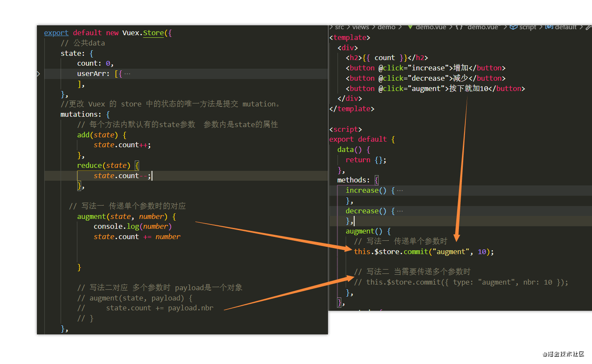This screenshot has height=364, width=592.
Task: Open the 'src' breadcrumb segment
Action: coord(340,27)
